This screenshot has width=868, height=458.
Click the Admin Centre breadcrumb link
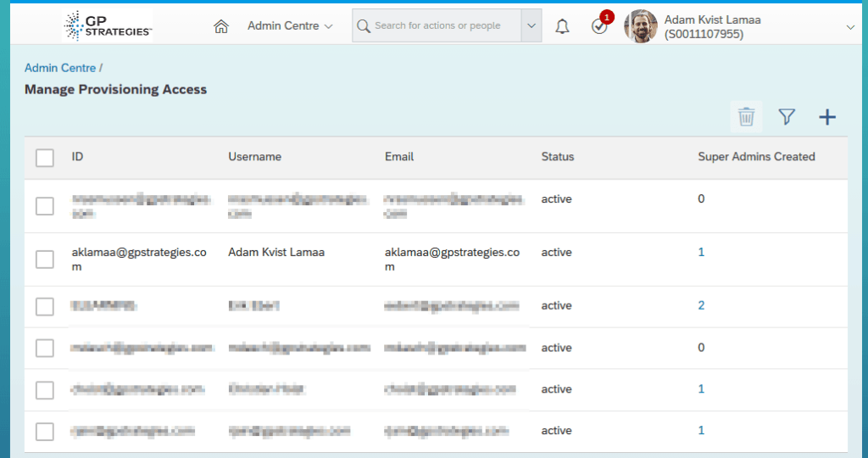[60, 68]
